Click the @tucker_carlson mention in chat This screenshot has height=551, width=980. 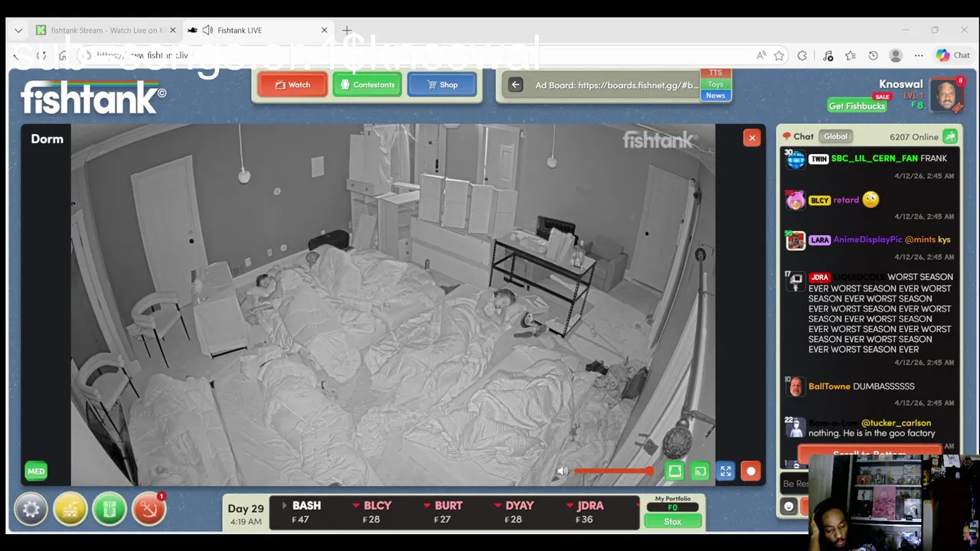[896, 422]
